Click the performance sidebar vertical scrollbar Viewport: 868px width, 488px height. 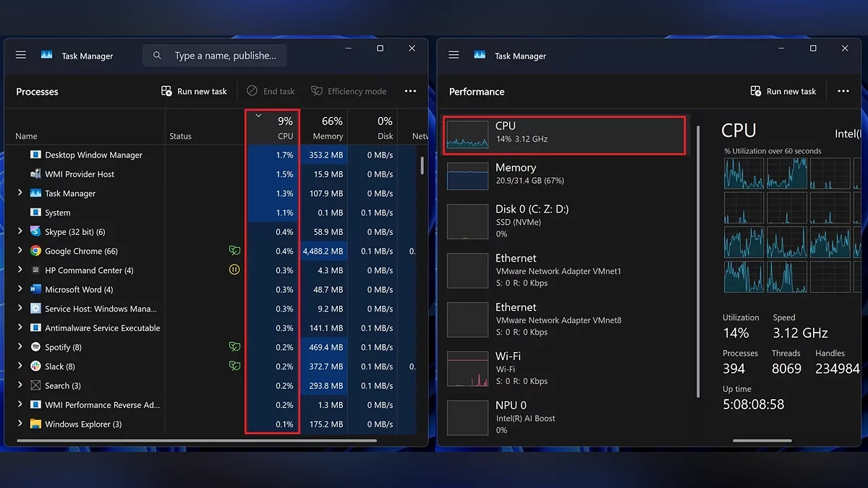coord(698,260)
